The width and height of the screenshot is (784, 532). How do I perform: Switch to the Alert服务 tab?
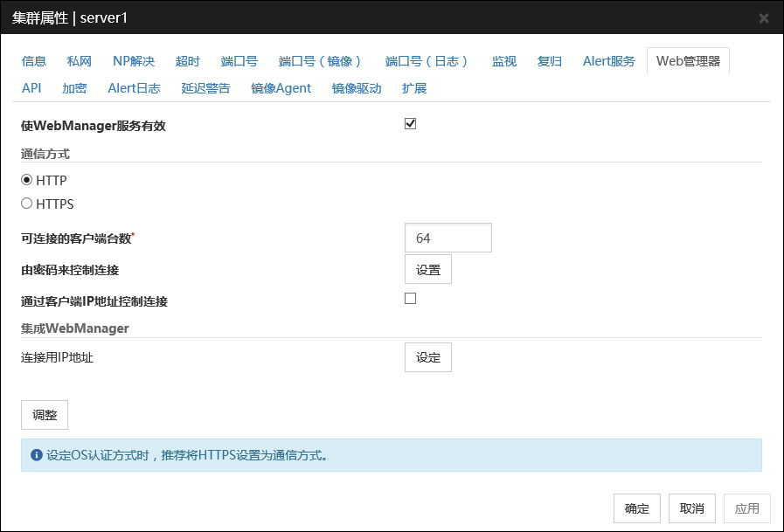pyautogui.click(x=609, y=61)
